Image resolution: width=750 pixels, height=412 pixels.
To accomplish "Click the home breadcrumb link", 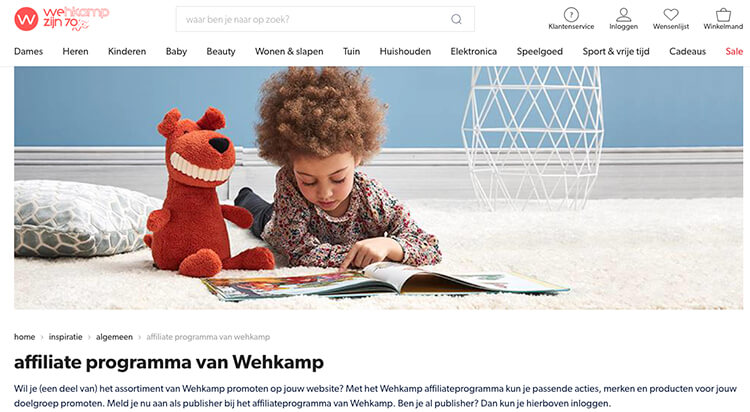I will [x=24, y=337].
